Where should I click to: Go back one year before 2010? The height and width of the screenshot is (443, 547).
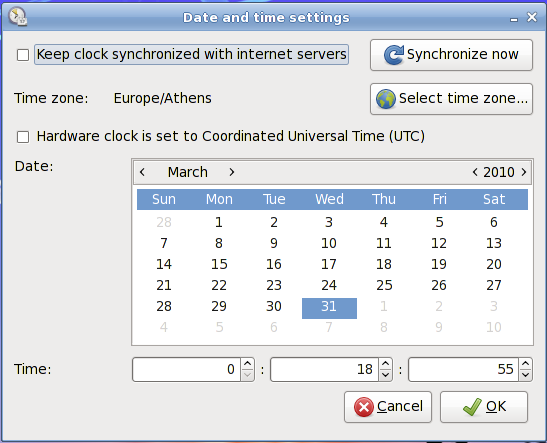pos(475,172)
